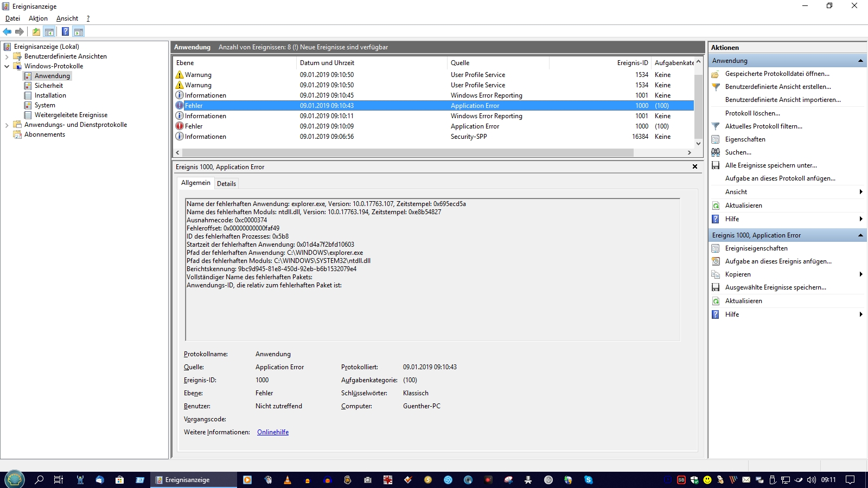Open the ? help menu
The width and height of the screenshot is (868, 488).
88,18
